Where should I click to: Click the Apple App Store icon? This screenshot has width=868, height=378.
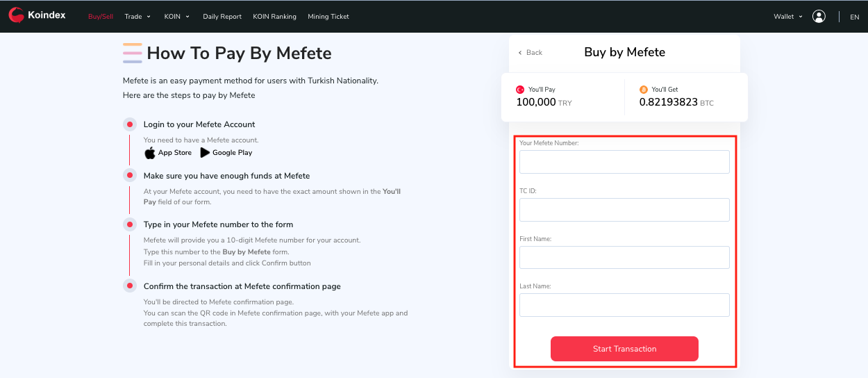click(150, 153)
